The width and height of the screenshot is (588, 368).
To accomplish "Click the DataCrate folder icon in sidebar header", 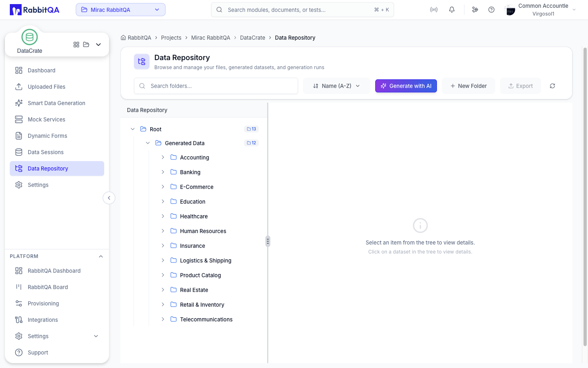I will click(86, 45).
